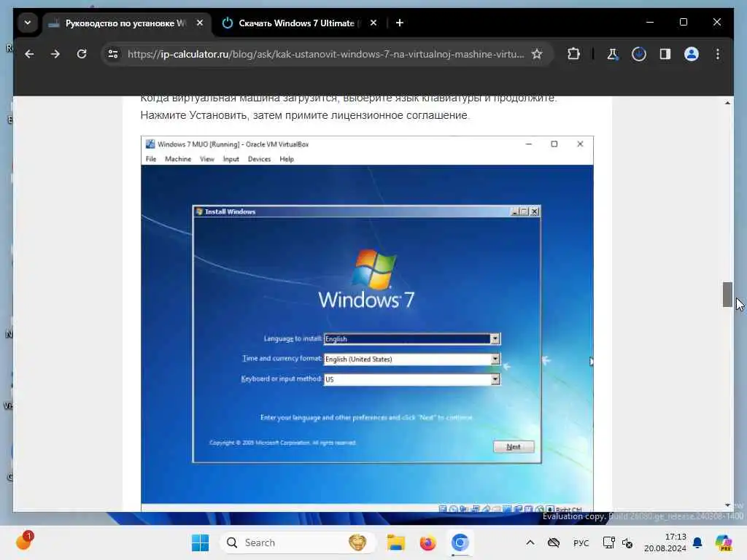Open site information icon in address bar
747x560 pixels.
pyautogui.click(x=113, y=54)
